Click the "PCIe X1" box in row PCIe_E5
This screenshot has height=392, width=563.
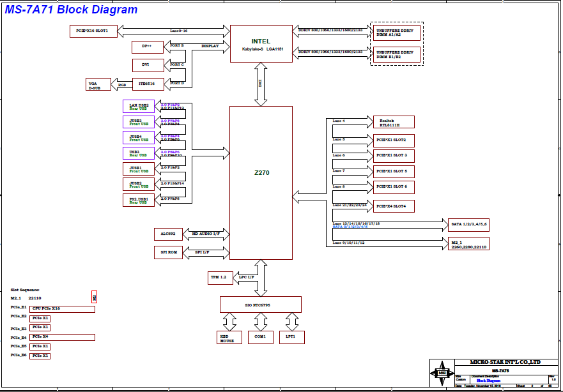point(40,347)
